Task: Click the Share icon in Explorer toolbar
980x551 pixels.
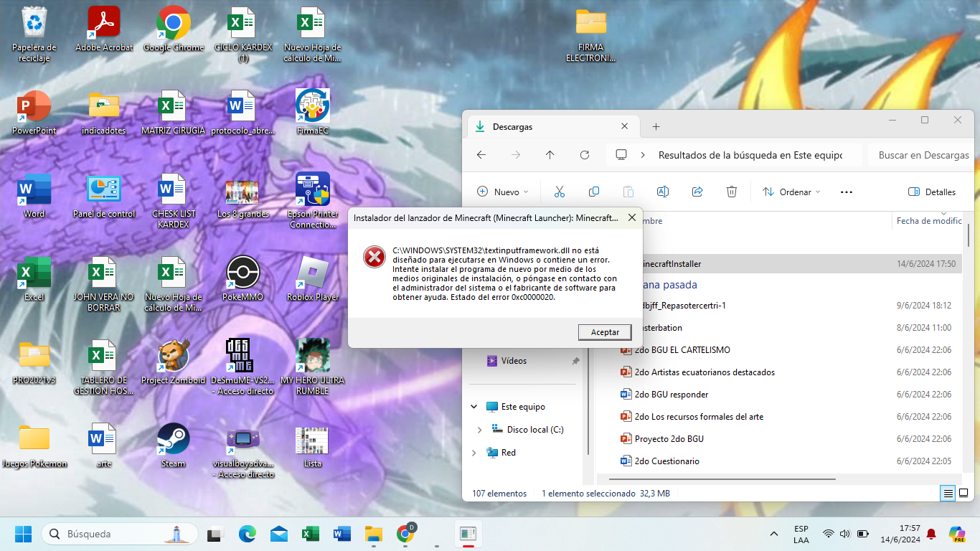Action: click(697, 192)
